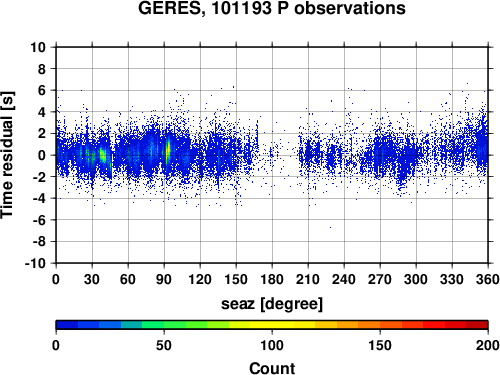Click the x-axis tick label 270
This screenshot has width=500, height=375.
(380, 279)
